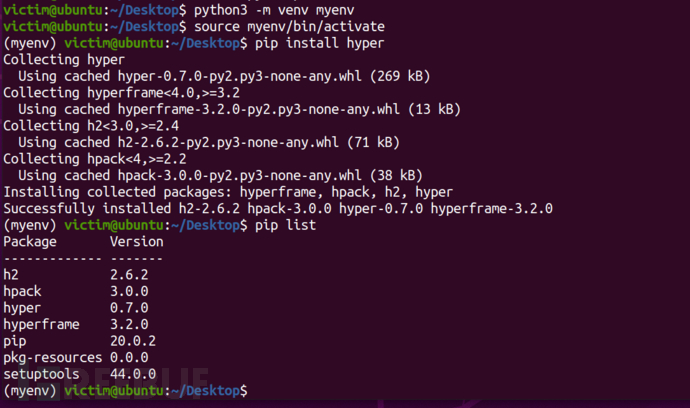Click the hpack version 3.0.0 in list
690x408 pixels.
pos(129,290)
